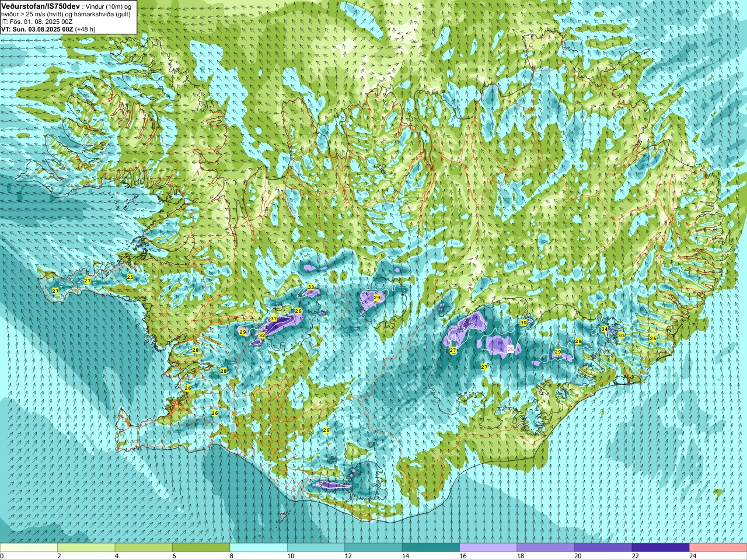Click the legend scale value 16
The image size is (747, 560).
coord(463,556)
